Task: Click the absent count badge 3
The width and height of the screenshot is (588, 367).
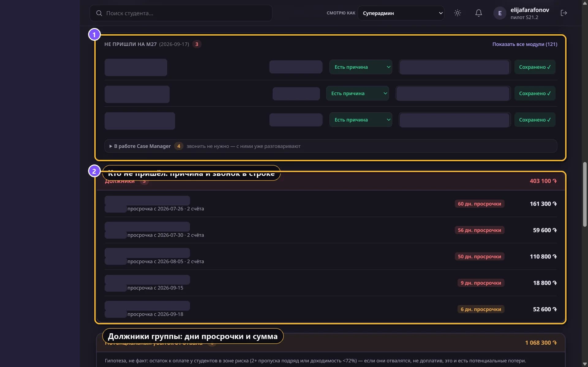Action: coord(197,44)
